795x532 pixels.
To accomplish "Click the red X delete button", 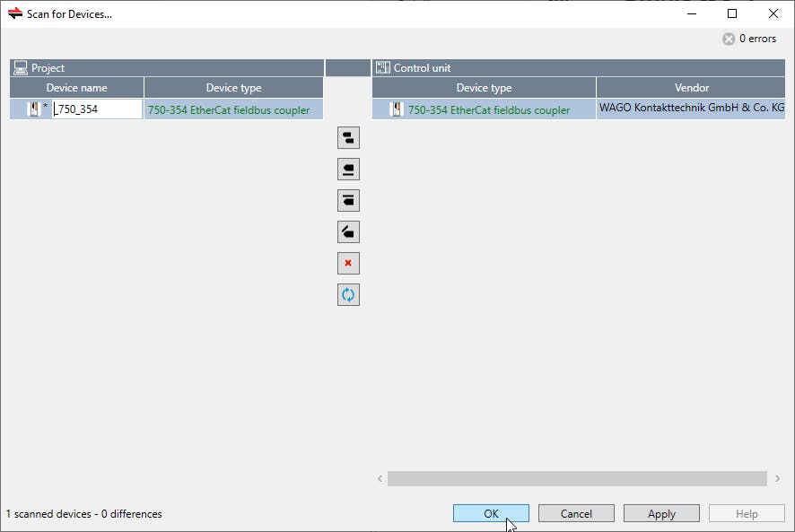I will pos(348,263).
